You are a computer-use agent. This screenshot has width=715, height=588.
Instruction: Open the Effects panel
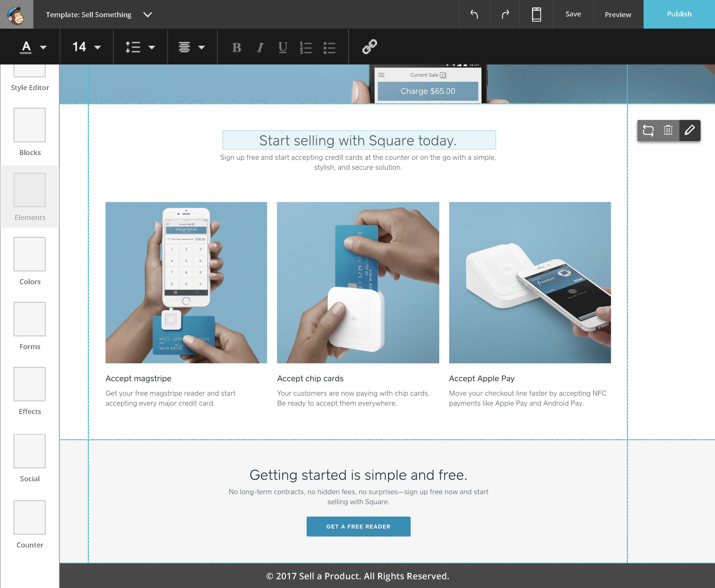click(30, 392)
